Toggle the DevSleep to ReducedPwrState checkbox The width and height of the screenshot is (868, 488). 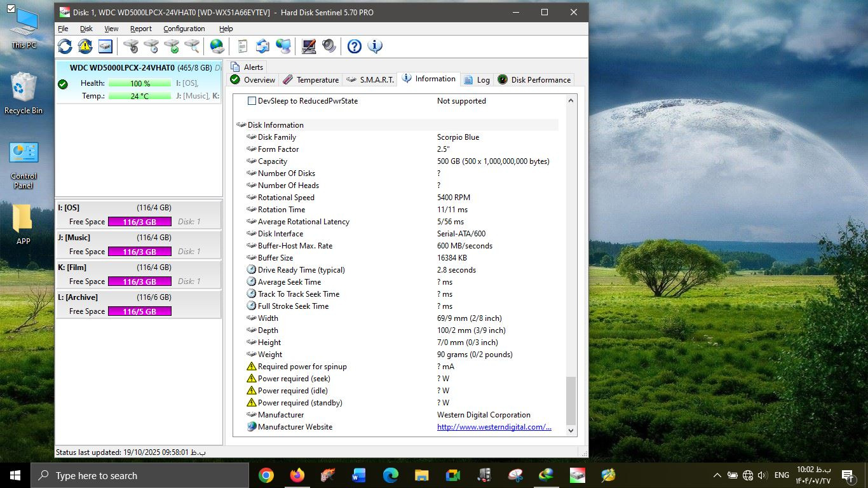252,101
